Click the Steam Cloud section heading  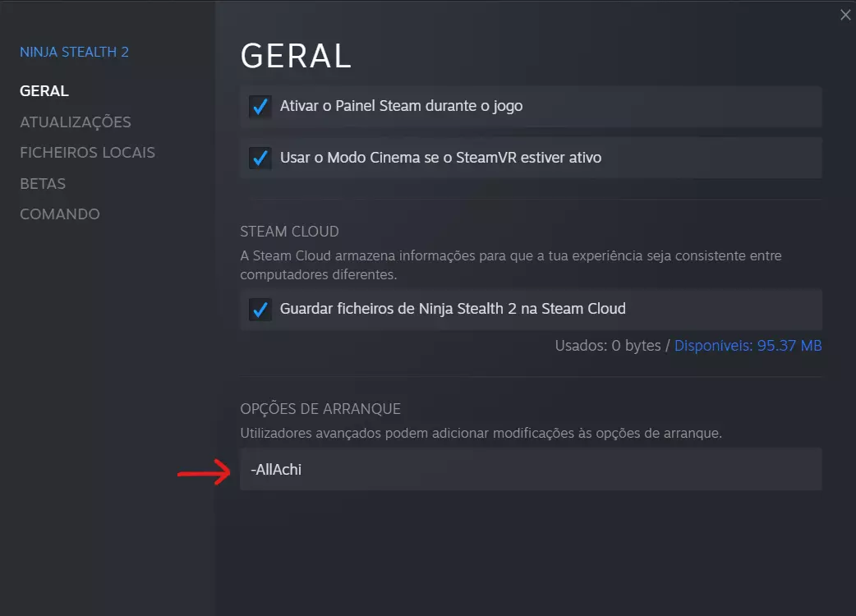tap(289, 232)
